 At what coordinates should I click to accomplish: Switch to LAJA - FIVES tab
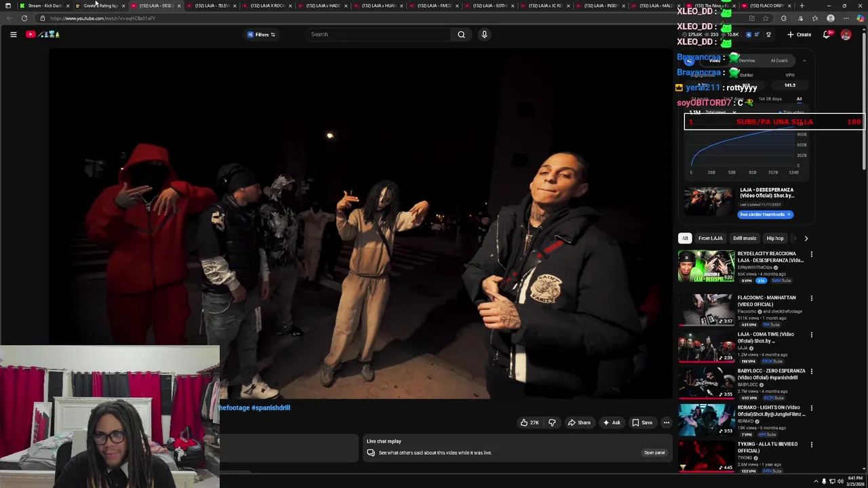(x=433, y=5)
